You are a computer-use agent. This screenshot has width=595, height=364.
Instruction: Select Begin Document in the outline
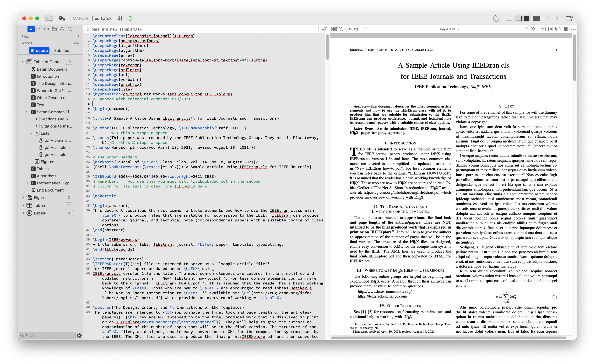coord(52,69)
